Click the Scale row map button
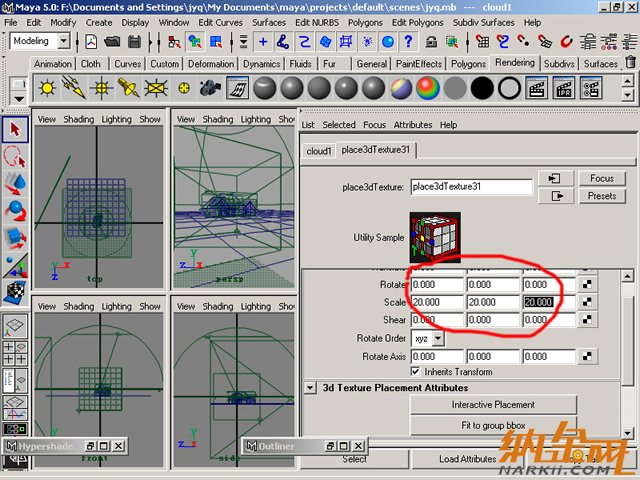 pyautogui.click(x=587, y=302)
